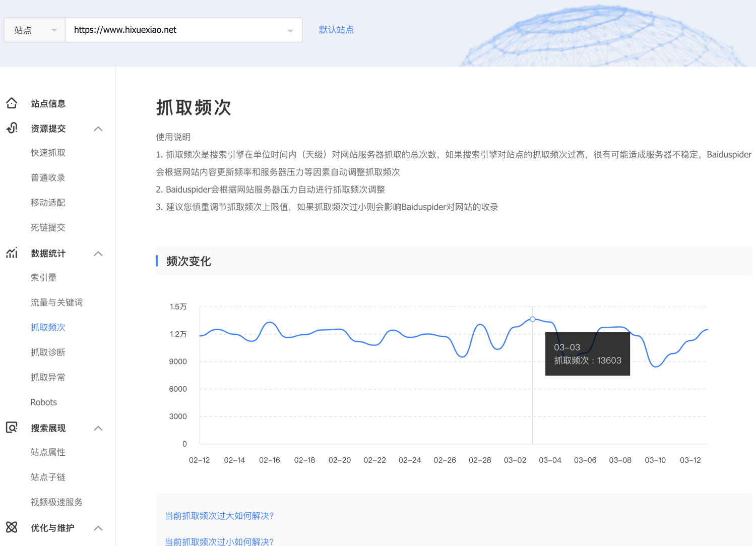756x546 pixels.
Task: Open 流量与关键词 menu item
Action: coord(56,302)
